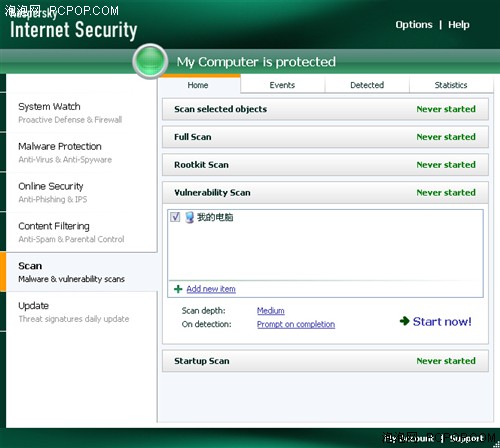500x448 pixels.
Task: Expand the Startup Scan section
Action: click(x=325, y=361)
